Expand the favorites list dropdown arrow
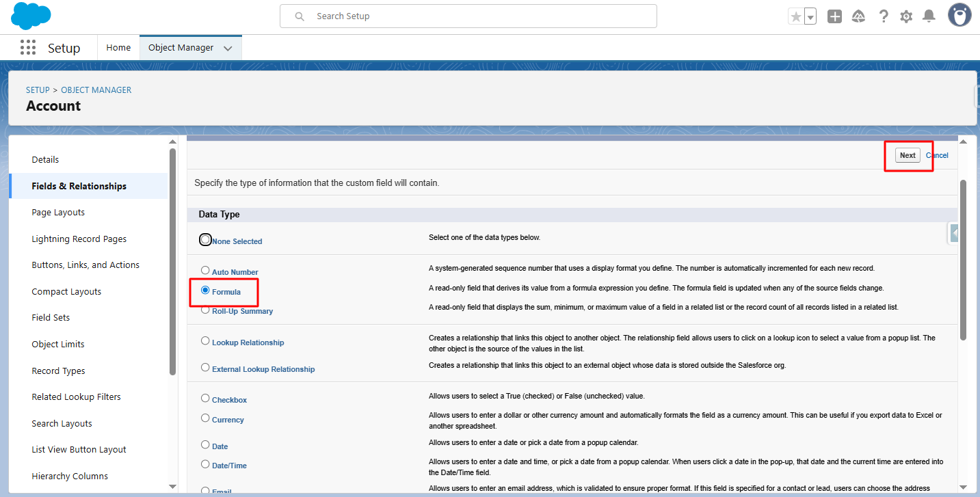Viewport: 980px width, 497px height. click(810, 17)
